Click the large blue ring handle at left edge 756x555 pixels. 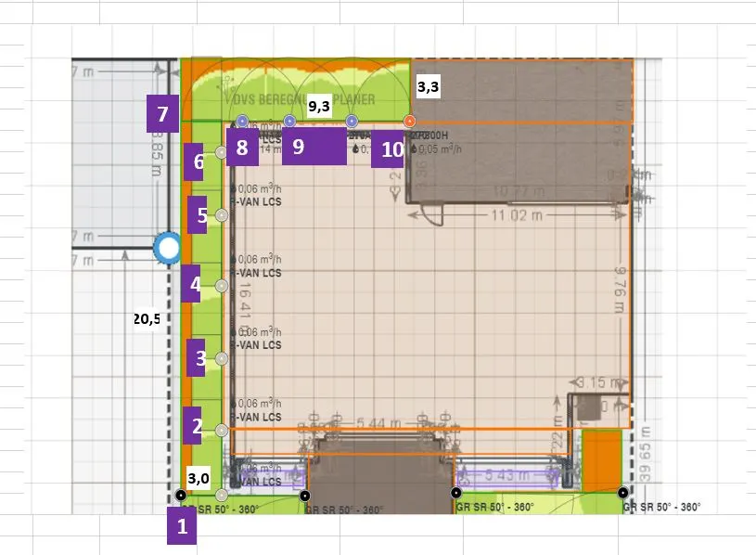[168, 248]
